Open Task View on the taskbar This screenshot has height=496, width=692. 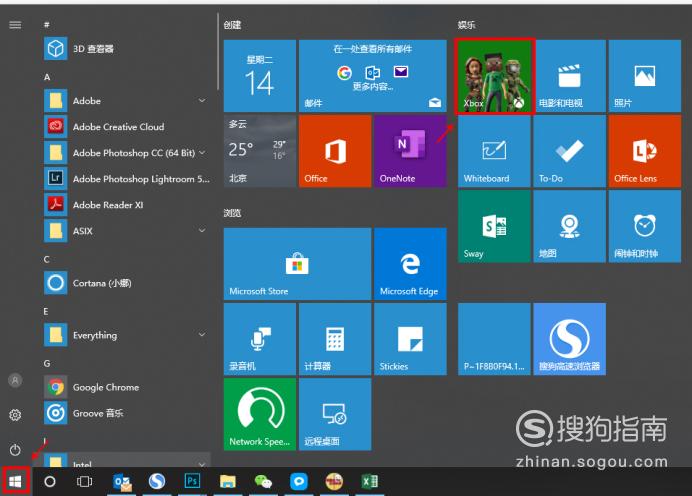click(84, 481)
